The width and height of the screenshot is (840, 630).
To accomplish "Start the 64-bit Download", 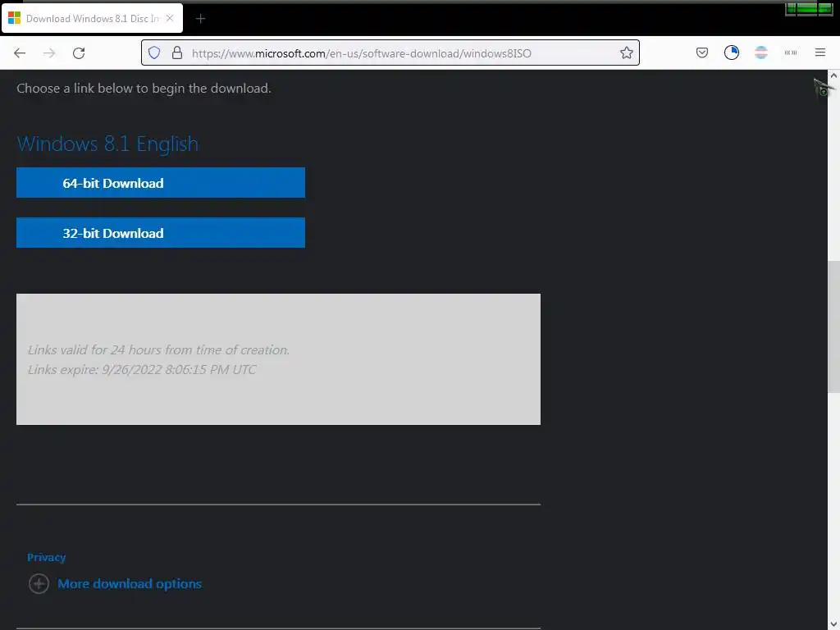I will pos(161,183).
